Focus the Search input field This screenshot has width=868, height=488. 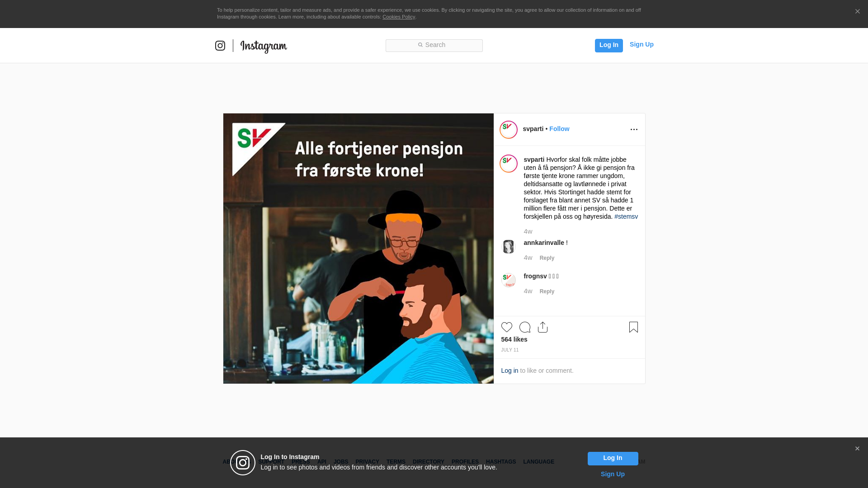pos(434,45)
